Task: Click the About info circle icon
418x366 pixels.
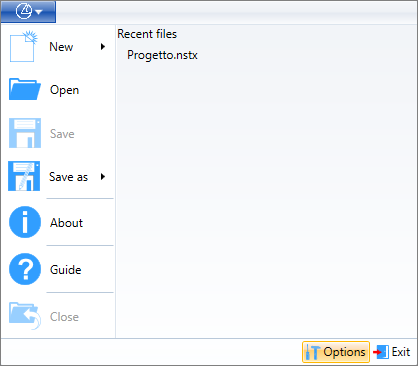Action: point(25,222)
